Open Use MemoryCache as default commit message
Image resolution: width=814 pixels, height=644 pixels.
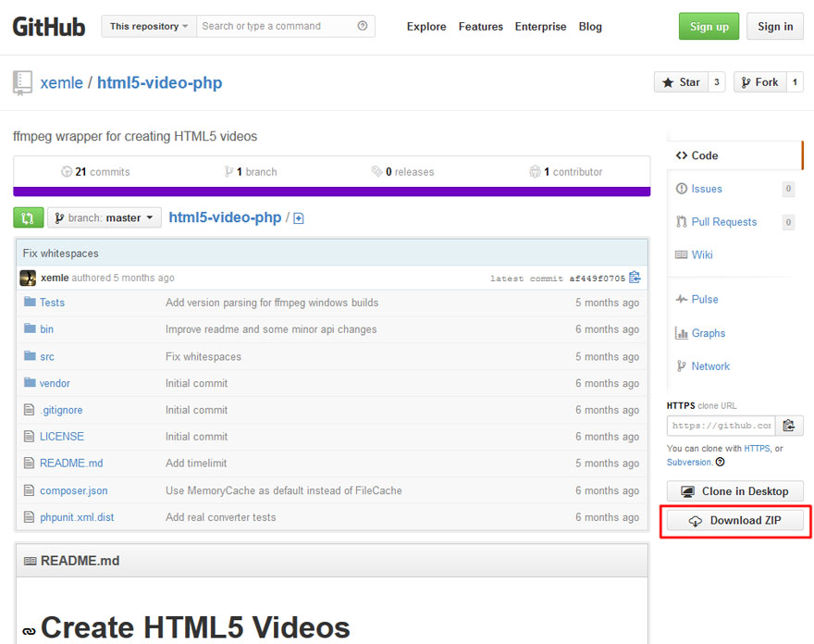pyautogui.click(x=283, y=490)
